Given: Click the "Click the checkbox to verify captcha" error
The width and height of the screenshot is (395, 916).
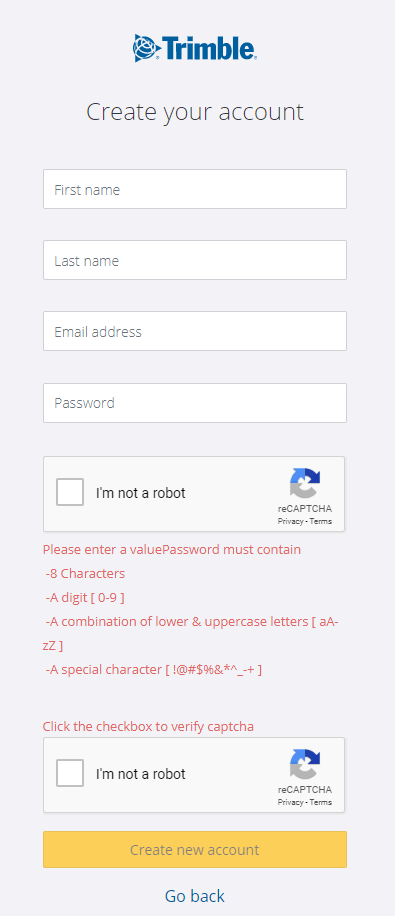Looking at the screenshot, I should [x=148, y=727].
